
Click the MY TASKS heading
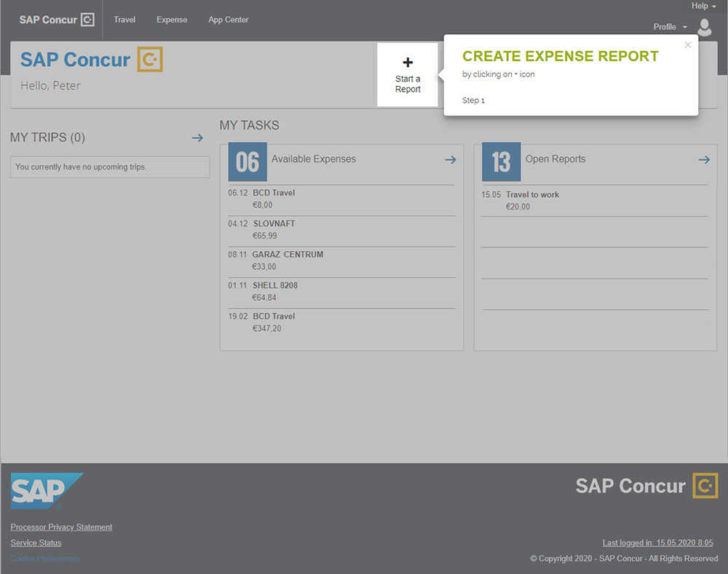pyautogui.click(x=249, y=125)
